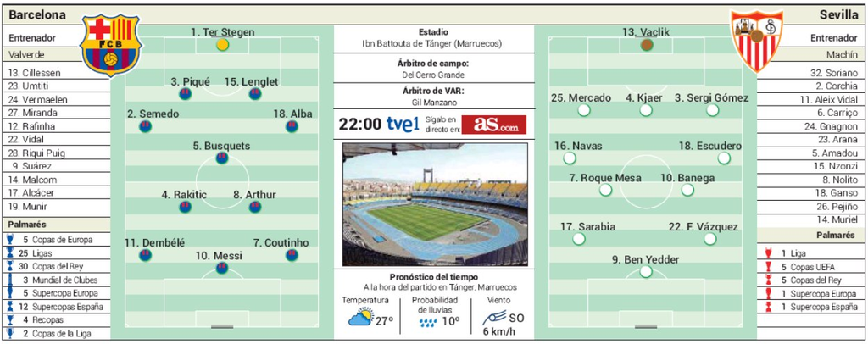Click the FC Barcelona club crest
This screenshot has width=868, height=344.
coord(111,45)
